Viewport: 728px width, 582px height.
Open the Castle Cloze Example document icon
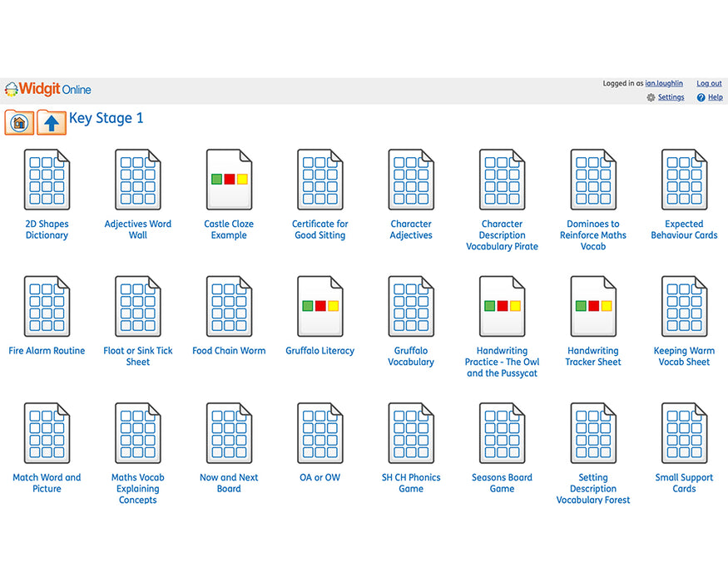(229, 180)
